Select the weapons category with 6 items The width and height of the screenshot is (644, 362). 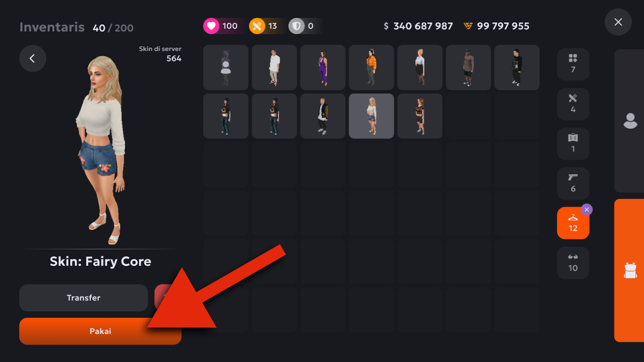[x=573, y=183]
